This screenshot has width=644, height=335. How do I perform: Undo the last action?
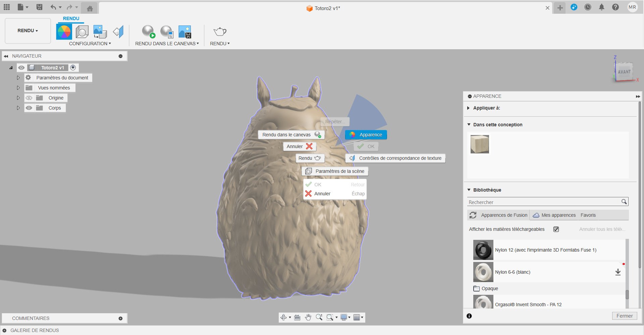tap(53, 7)
